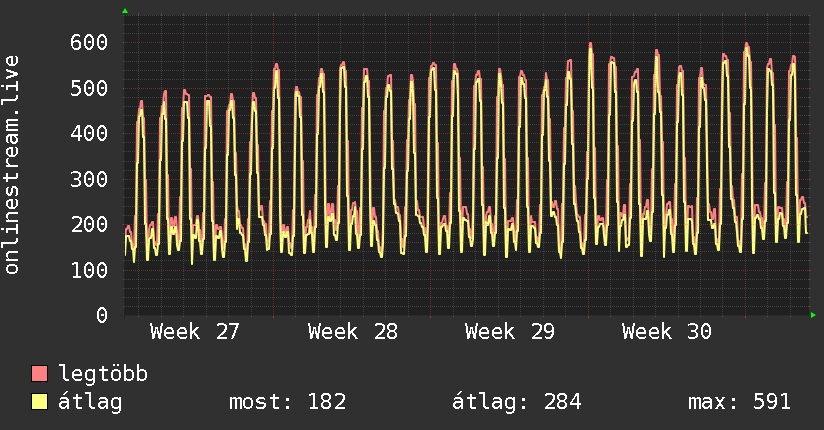Click the max: 591 statistic
Screen dimensions: 824x430
coord(739,402)
